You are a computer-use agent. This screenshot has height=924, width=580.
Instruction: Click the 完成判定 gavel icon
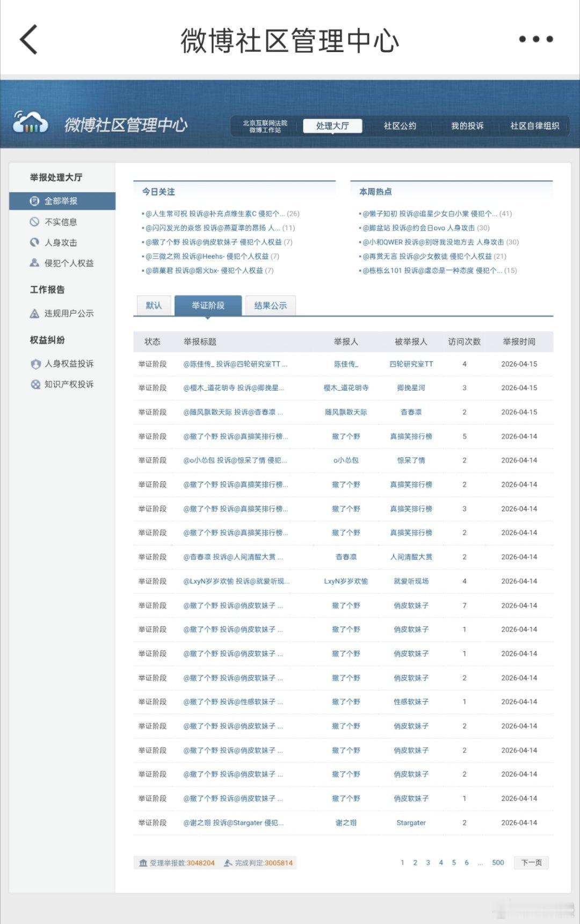pyautogui.click(x=228, y=863)
